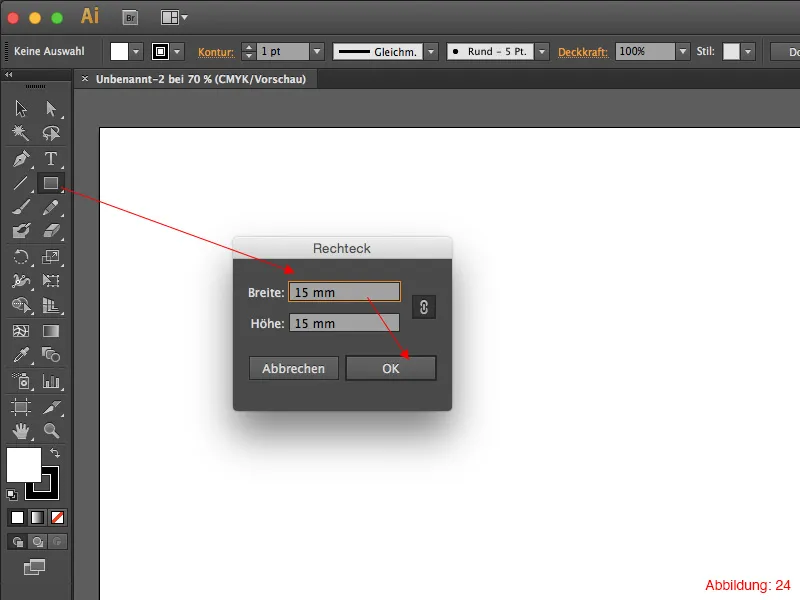Set paint mode to Color
The height and width of the screenshot is (600, 800).
pyautogui.click(x=17, y=517)
